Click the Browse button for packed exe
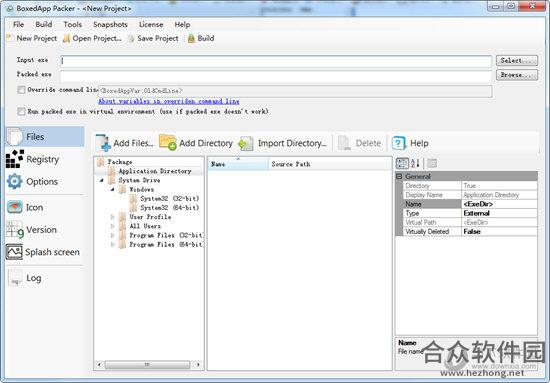Viewport: 550px width, 383px height. pos(517,75)
